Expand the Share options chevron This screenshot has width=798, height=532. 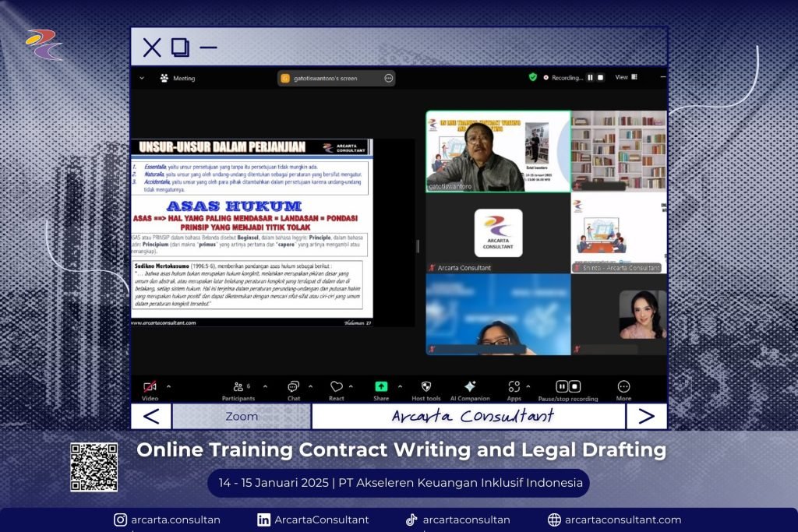pos(400,386)
